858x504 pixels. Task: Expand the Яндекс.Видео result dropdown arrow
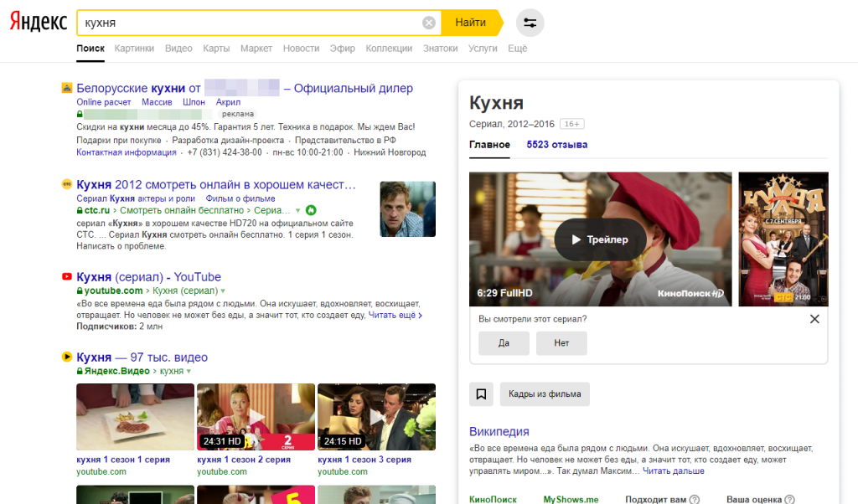tap(189, 371)
